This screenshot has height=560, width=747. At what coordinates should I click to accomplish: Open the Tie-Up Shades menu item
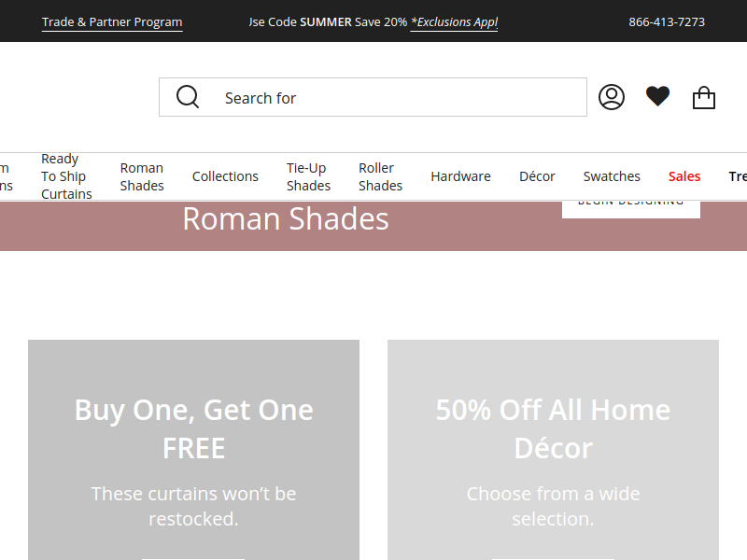click(x=308, y=176)
